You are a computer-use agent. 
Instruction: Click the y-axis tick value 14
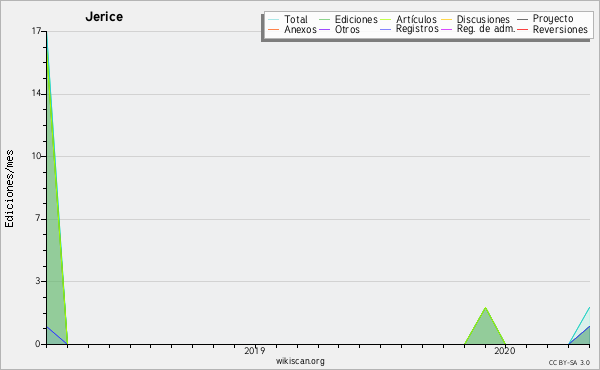tap(36, 93)
